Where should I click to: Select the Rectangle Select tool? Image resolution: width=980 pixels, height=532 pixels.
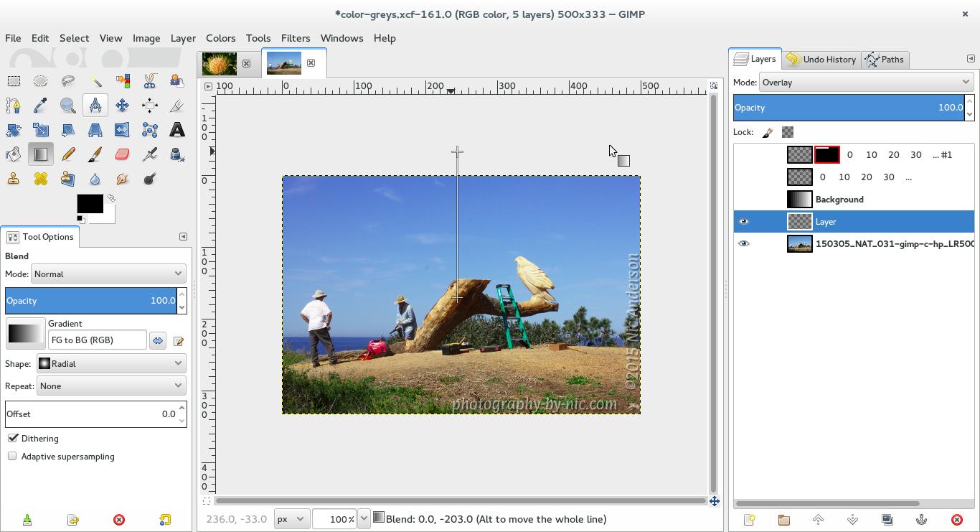14,81
